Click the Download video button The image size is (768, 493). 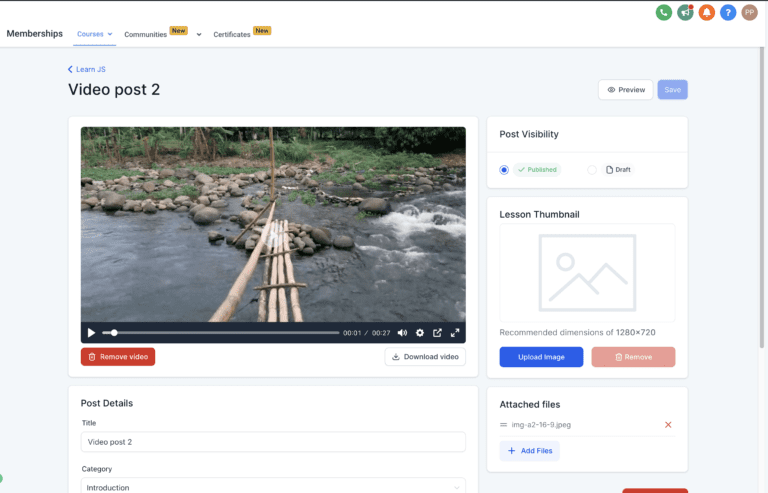(x=425, y=357)
